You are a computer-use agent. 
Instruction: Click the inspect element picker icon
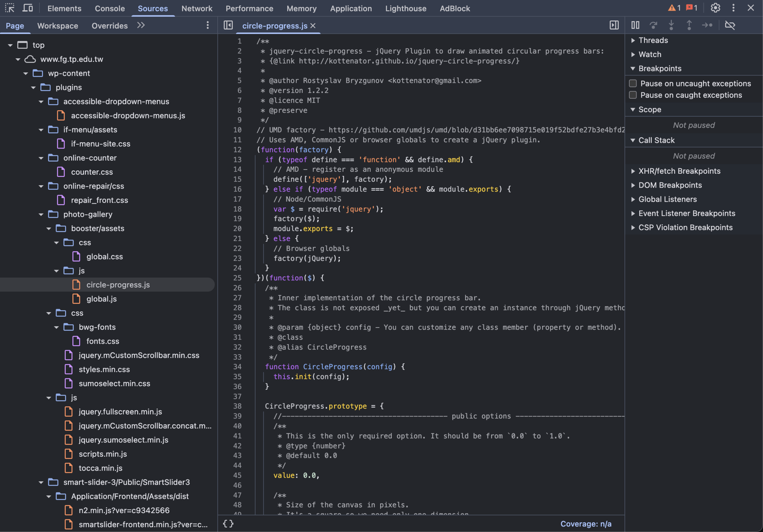click(9, 8)
